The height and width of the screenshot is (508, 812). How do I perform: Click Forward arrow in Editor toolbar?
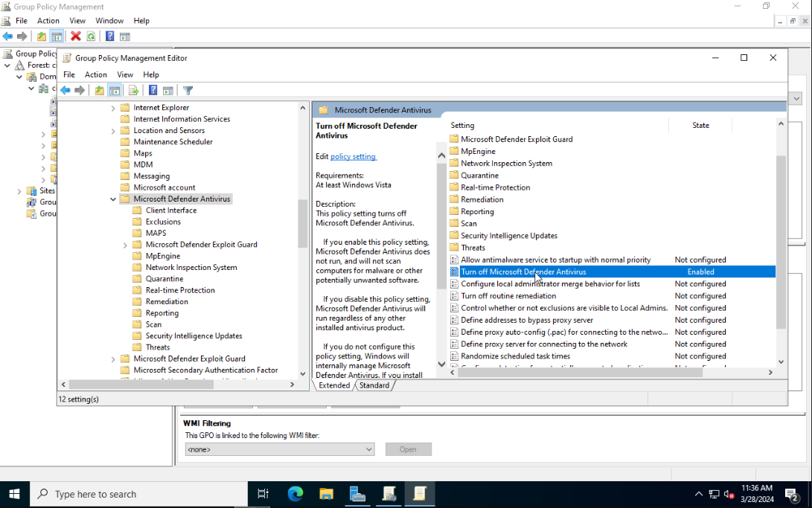coord(79,91)
